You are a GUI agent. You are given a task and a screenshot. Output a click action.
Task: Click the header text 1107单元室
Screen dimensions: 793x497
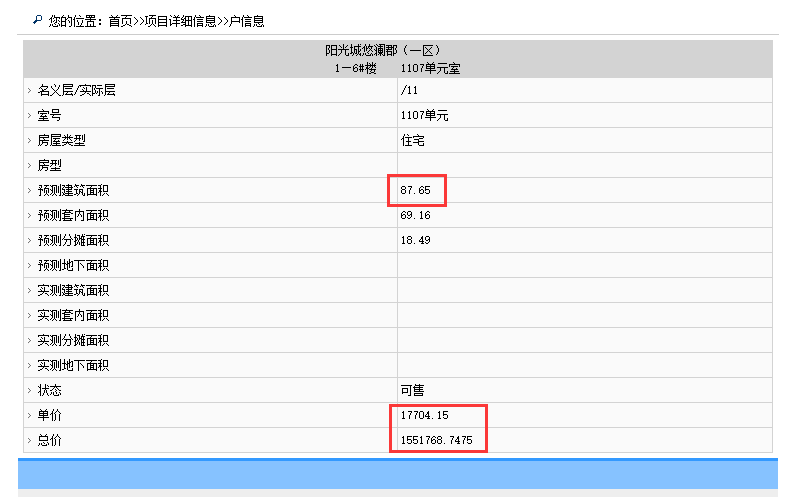(430, 68)
